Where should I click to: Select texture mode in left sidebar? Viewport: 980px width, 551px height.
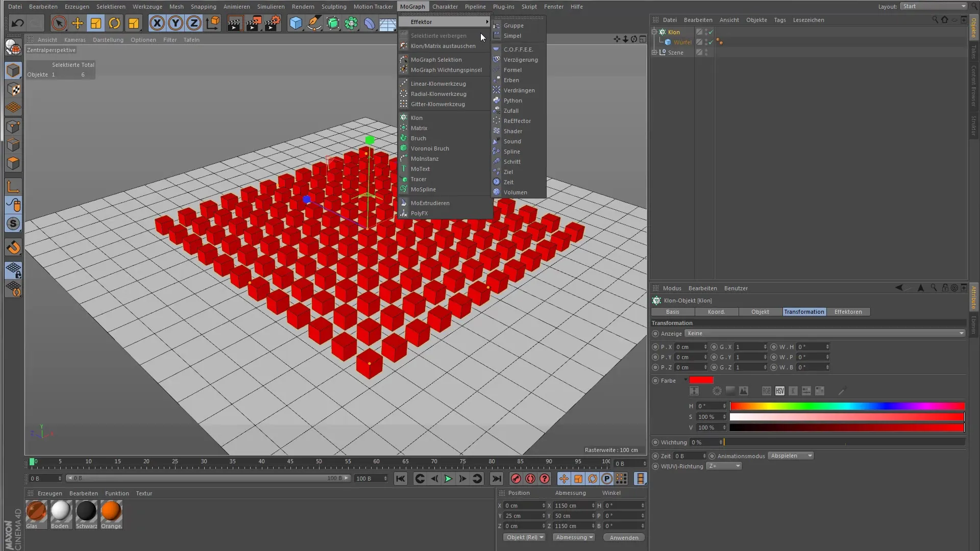(13, 89)
